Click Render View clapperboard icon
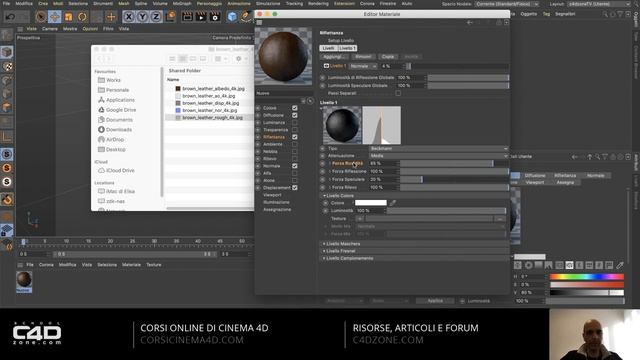The height and width of the screenshot is (360, 640). pos(187,17)
